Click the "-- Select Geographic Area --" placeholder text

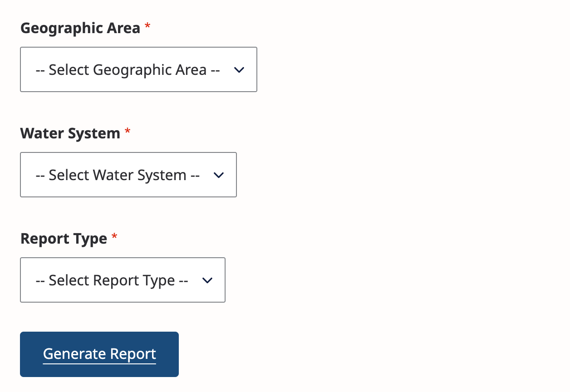click(128, 70)
